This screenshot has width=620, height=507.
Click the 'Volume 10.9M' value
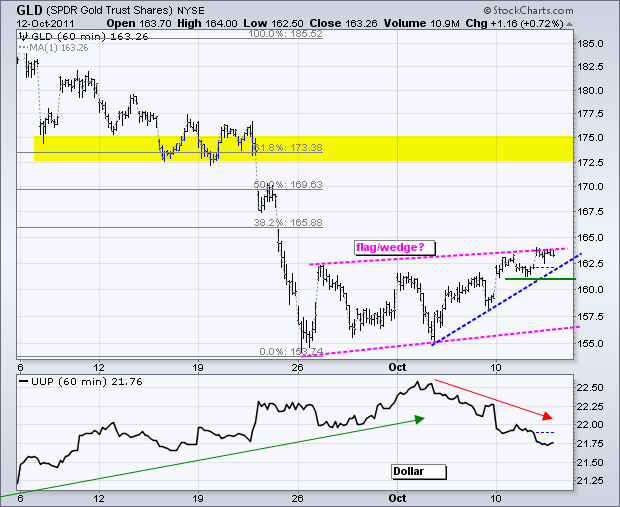click(x=422, y=23)
